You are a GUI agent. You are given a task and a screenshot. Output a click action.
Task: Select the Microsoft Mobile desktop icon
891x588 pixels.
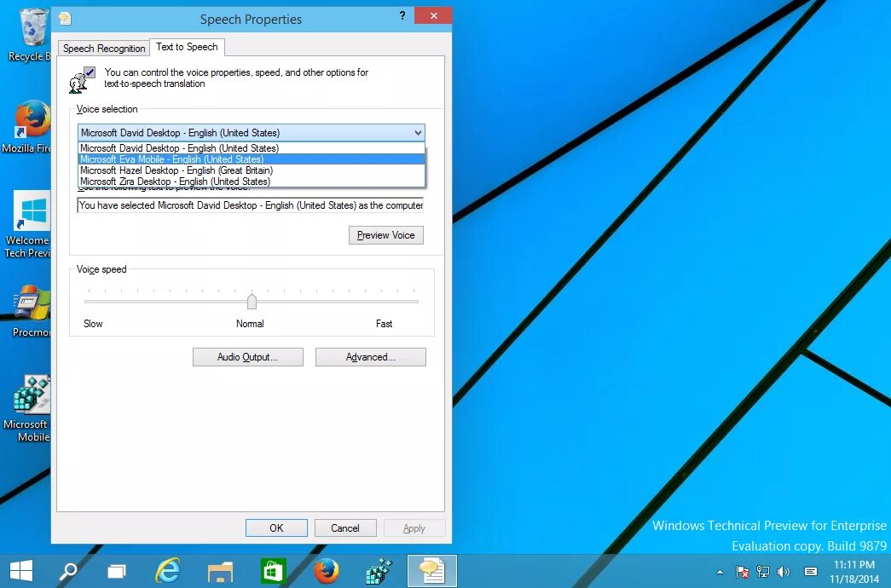coord(28,409)
